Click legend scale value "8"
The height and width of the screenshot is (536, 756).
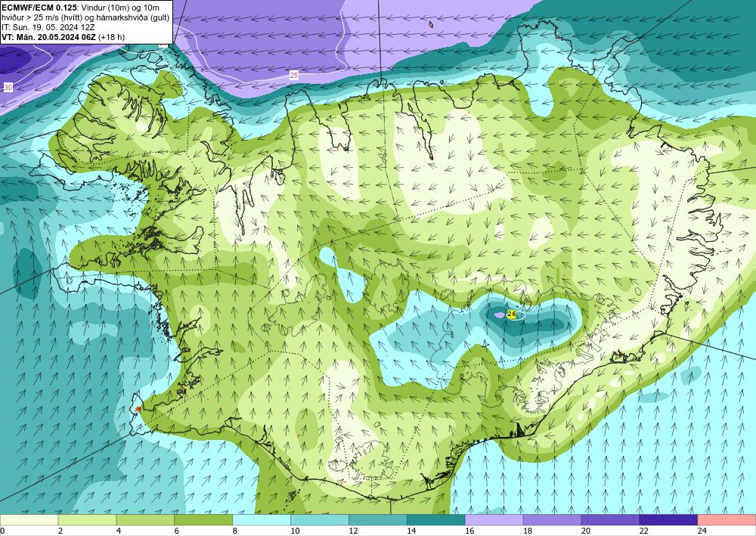[235, 531]
